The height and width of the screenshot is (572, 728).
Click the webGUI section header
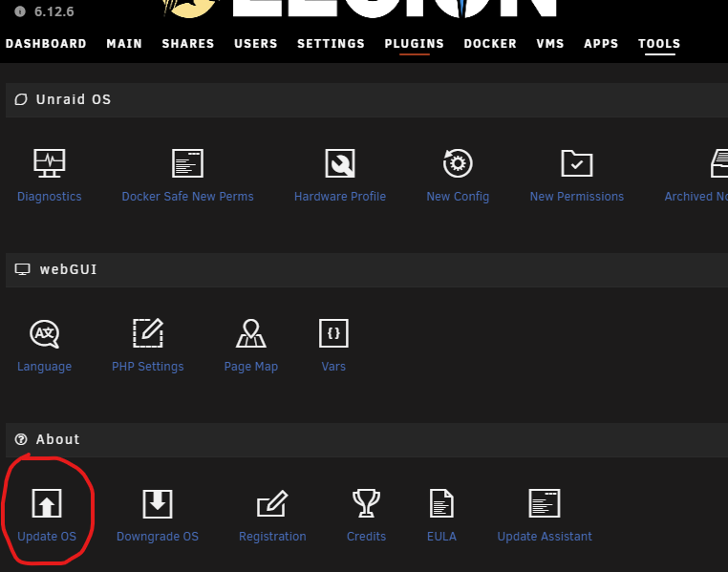point(367,270)
